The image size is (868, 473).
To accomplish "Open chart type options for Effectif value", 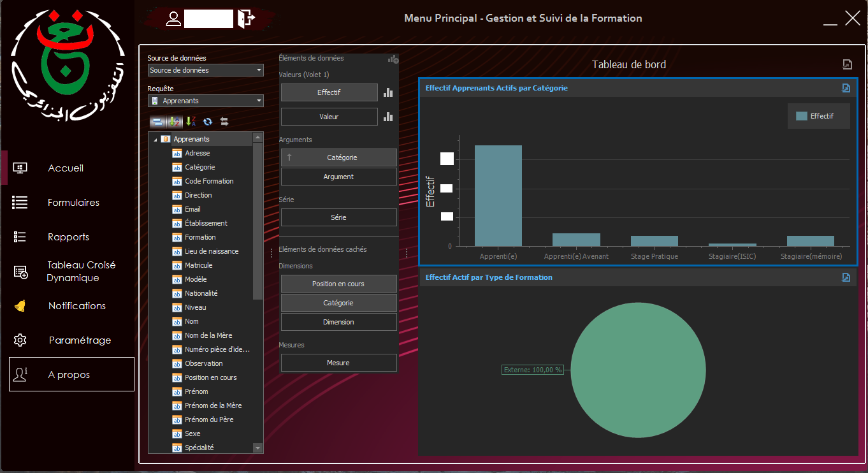I will click(388, 92).
